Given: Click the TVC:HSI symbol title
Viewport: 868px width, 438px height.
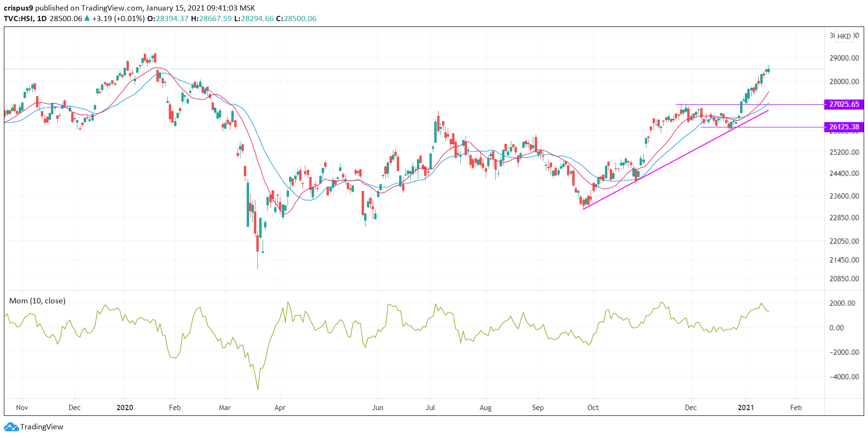Looking at the screenshot, I should (18, 19).
